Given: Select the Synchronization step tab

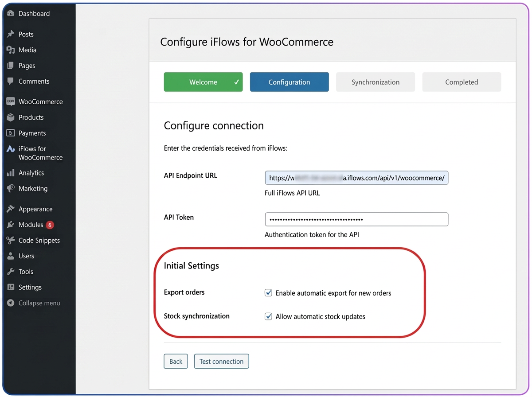Looking at the screenshot, I should (x=376, y=82).
